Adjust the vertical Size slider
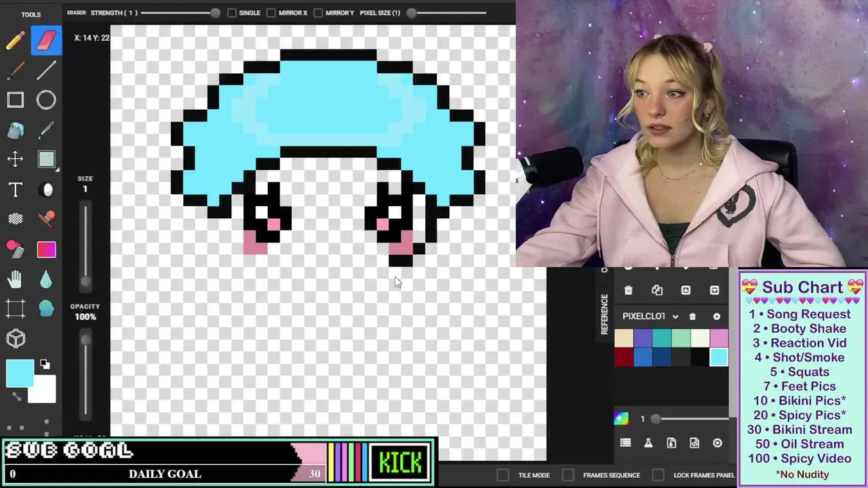868x488 pixels. pos(85,281)
